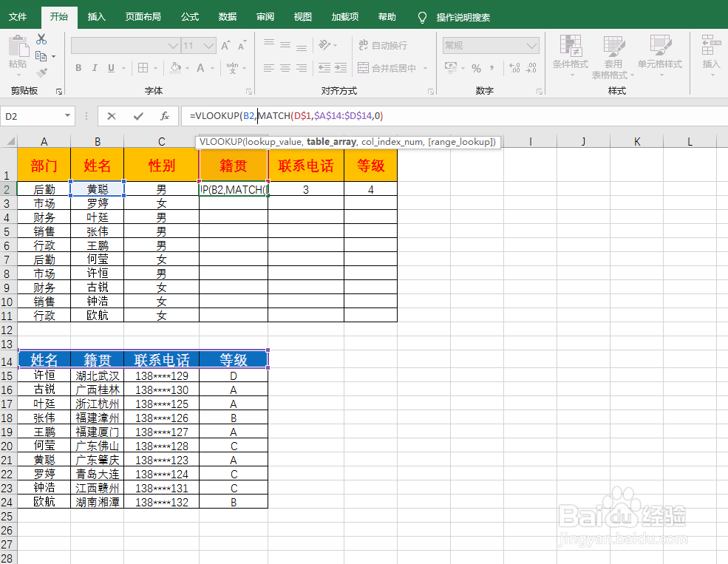
Task: Toggle Bold formatting
Action: [78, 68]
